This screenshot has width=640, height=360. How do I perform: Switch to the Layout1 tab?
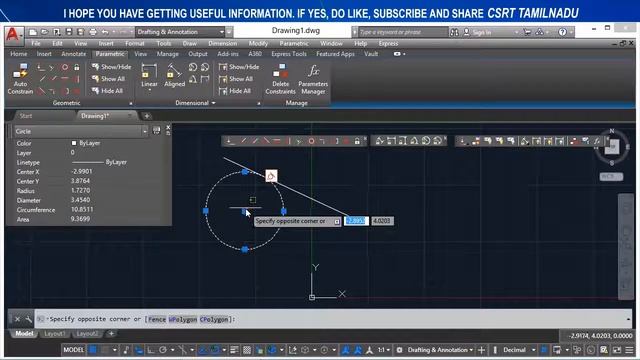point(54,334)
